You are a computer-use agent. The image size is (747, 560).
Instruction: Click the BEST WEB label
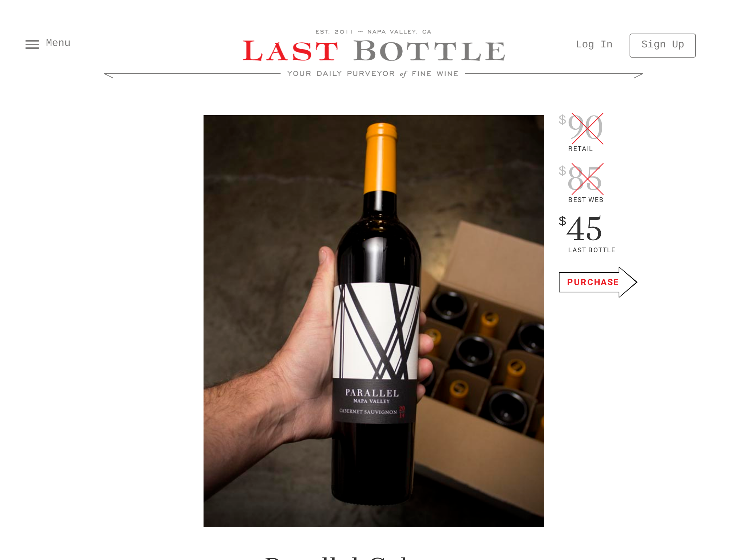click(586, 200)
